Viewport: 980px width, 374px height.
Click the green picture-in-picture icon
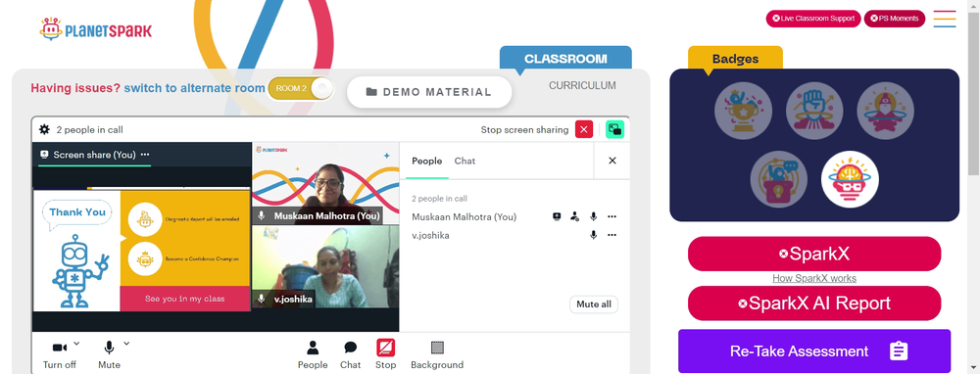(x=615, y=129)
